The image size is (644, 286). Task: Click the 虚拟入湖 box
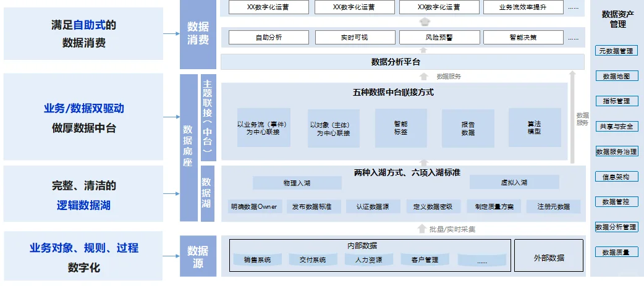pos(514,182)
